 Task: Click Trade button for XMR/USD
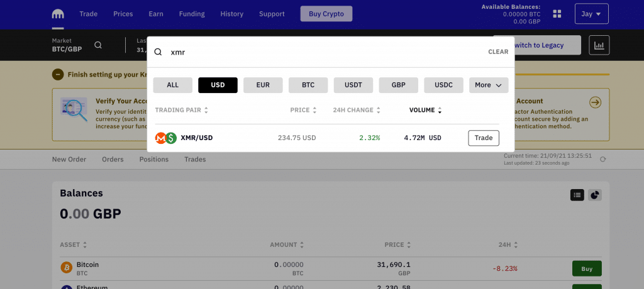pos(484,138)
